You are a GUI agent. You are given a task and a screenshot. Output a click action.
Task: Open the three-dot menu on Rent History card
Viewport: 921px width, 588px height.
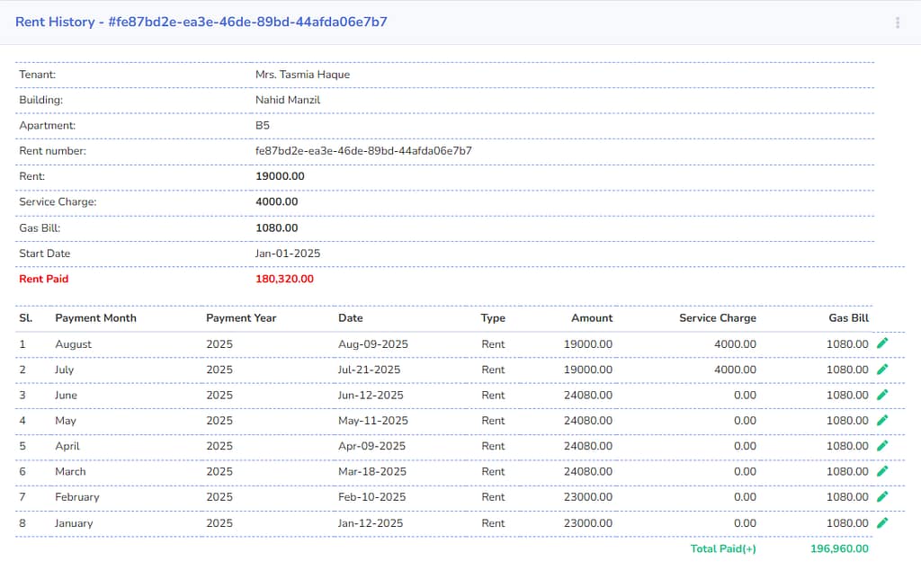897,22
